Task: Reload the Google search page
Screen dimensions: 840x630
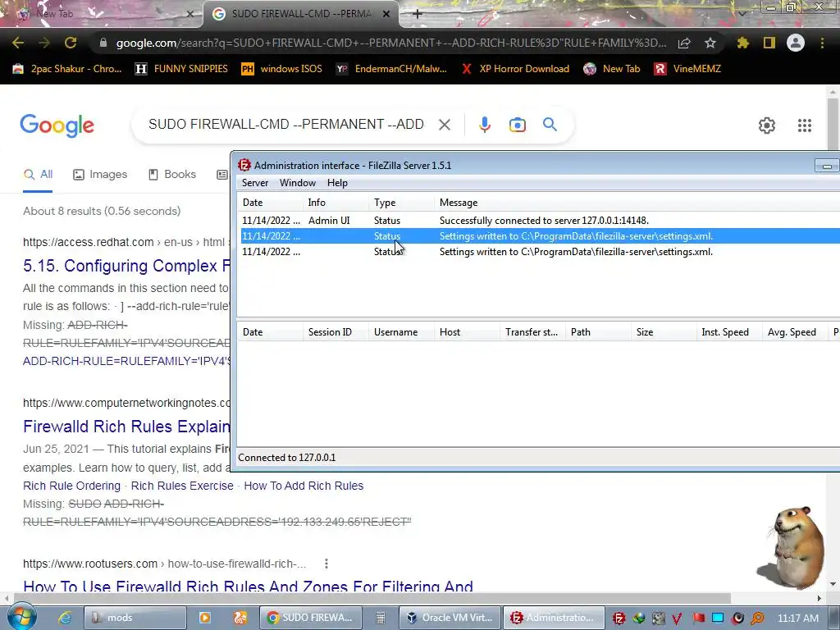Action: pyautogui.click(x=71, y=43)
